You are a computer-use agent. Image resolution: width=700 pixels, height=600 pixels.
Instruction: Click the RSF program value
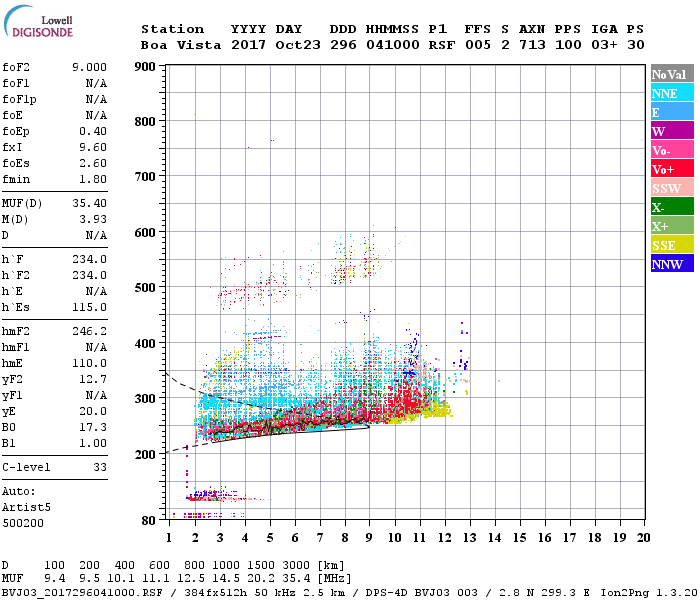442,45
